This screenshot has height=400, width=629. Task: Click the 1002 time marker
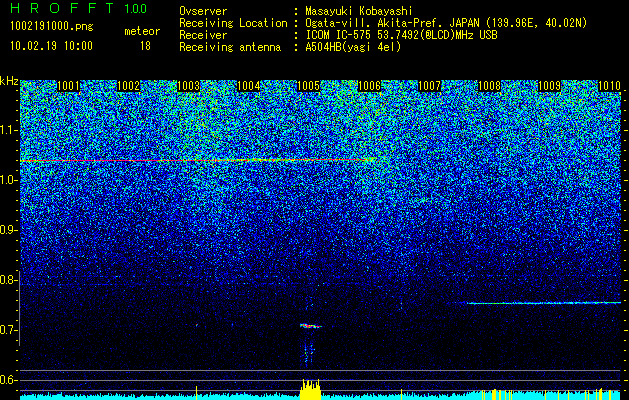click(x=129, y=86)
